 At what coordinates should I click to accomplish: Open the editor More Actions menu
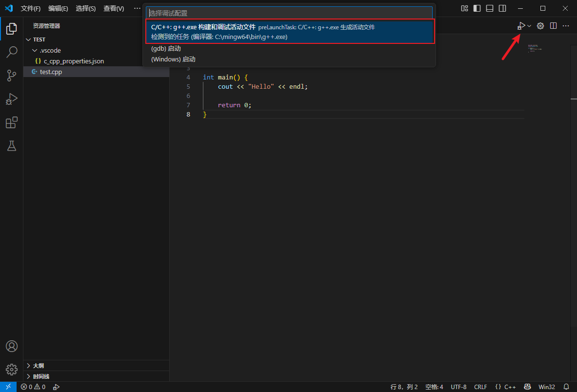click(x=566, y=26)
